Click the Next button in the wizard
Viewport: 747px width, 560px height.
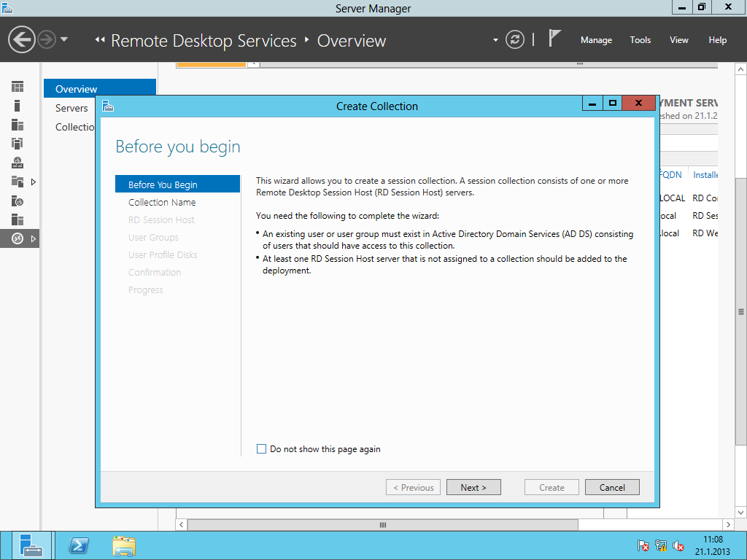click(x=473, y=487)
